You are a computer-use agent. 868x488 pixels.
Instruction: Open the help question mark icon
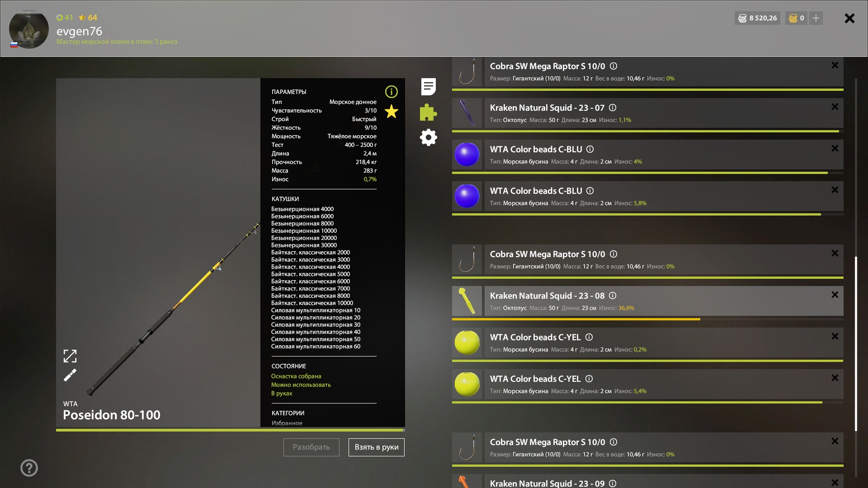coord(29,468)
